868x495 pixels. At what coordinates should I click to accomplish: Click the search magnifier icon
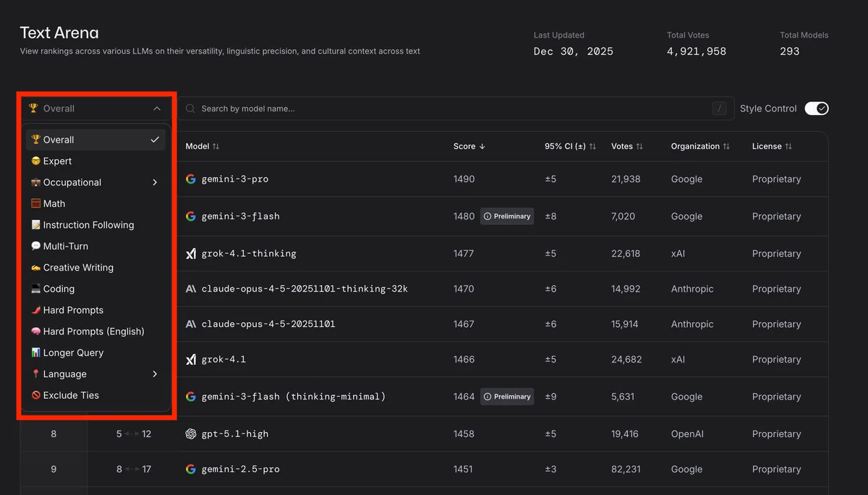point(191,109)
